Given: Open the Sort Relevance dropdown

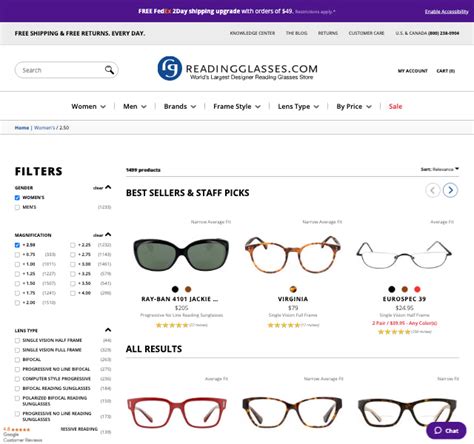Looking at the screenshot, I should [x=440, y=169].
